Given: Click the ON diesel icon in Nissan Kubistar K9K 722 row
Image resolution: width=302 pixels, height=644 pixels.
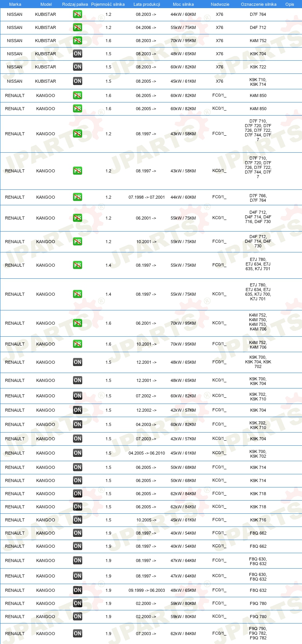Looking at the screenshot, I should (77, 67).
